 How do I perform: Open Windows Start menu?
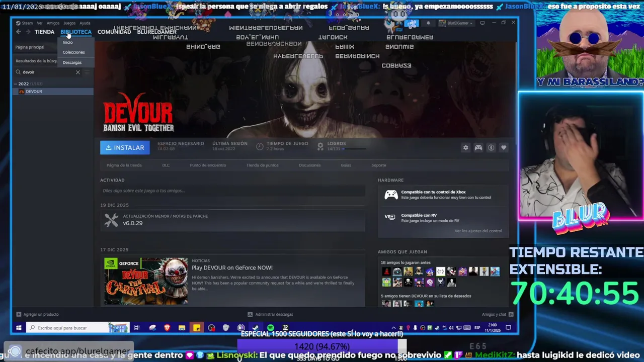19,328
